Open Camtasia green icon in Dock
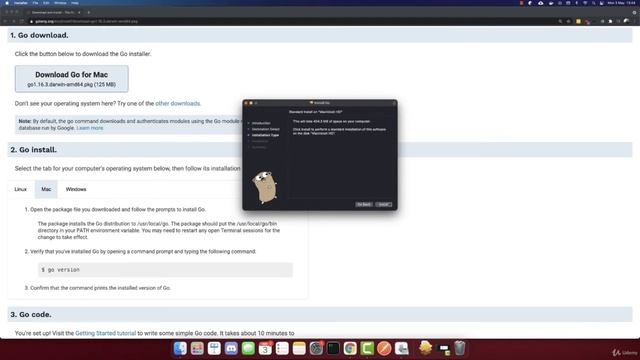This screenshot has height=360, width=640. click(367, 348)
